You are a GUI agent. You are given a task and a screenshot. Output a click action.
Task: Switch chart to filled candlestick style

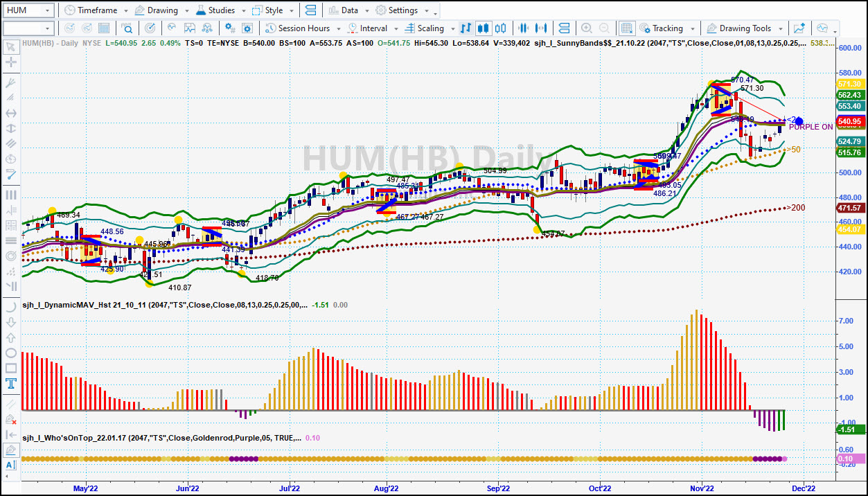pyautogui.click(x=483, y=28)
